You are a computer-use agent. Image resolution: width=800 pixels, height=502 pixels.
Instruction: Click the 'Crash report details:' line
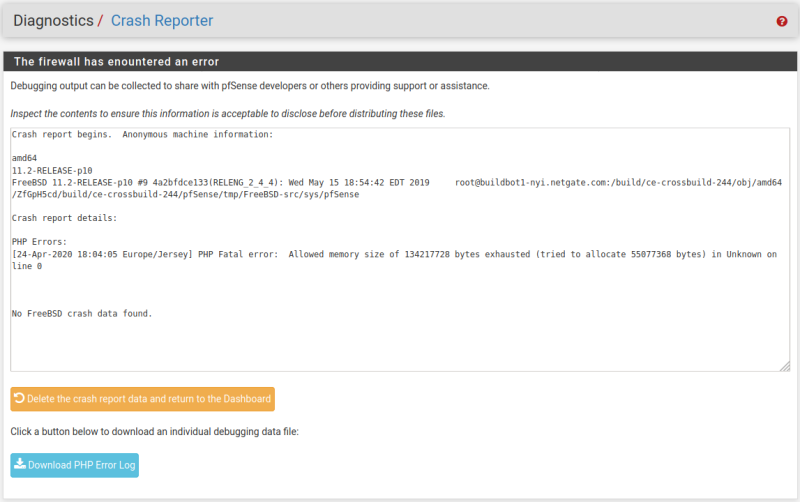(64, 218)
